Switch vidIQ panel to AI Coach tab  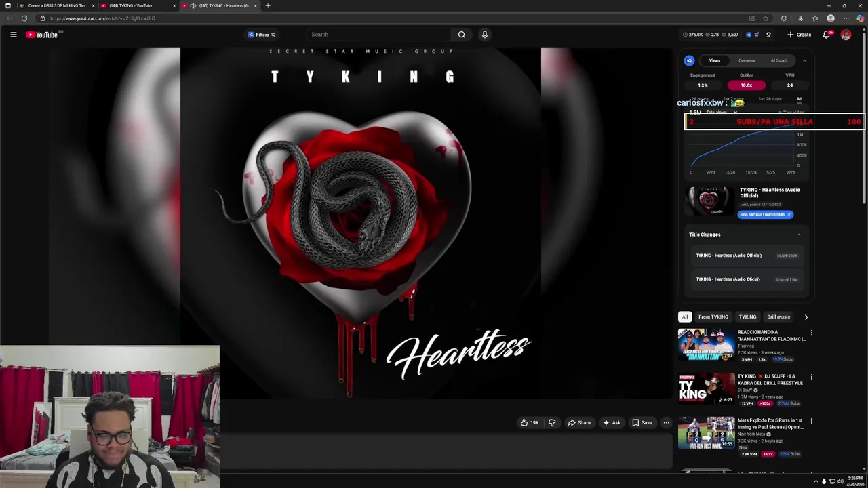coord(779,61)
